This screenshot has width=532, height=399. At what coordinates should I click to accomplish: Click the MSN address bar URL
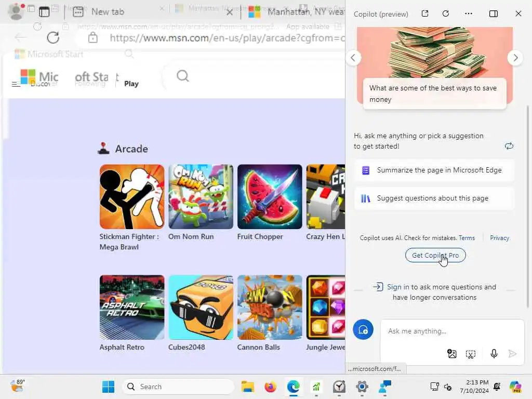[227, 37]
